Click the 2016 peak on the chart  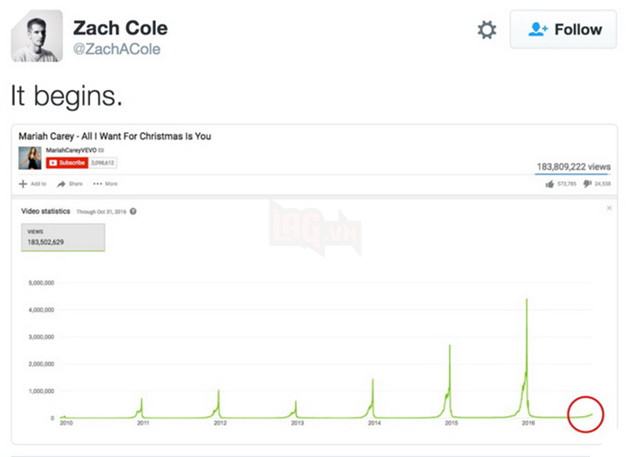tap(527, 300)
